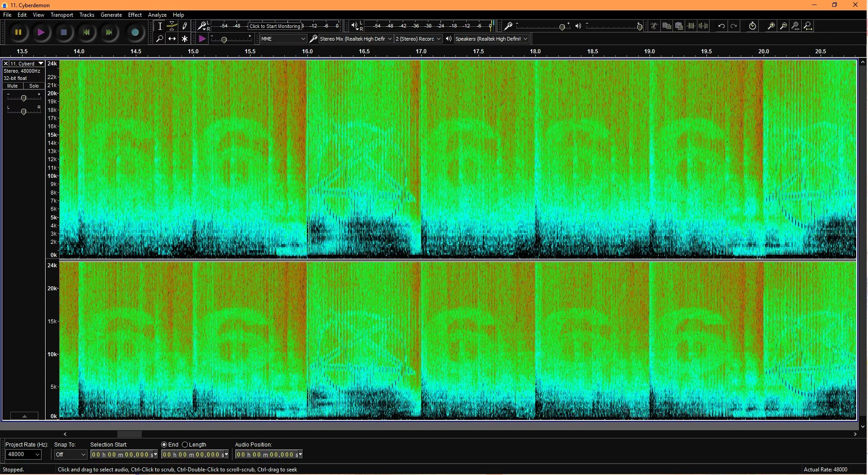This screenshot has width=868, height=475.
Task: Click the Fit Selection zoom icon
Action: pos(796,26)
